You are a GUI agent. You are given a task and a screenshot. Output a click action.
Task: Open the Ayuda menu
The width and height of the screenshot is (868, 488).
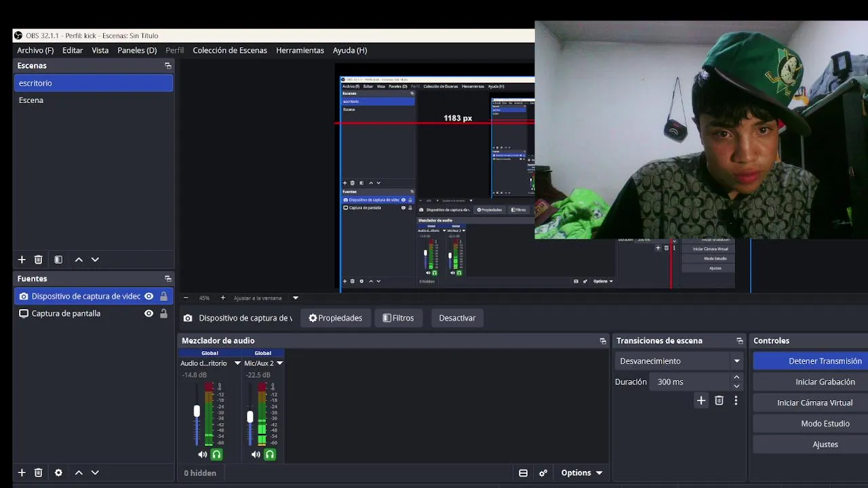click(350, 50)
